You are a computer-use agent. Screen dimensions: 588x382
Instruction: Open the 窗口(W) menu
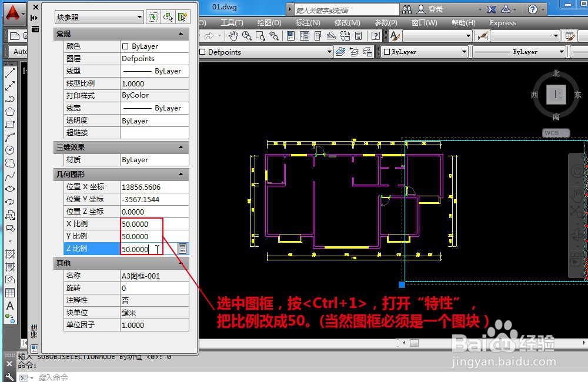(x=424, y=23)
